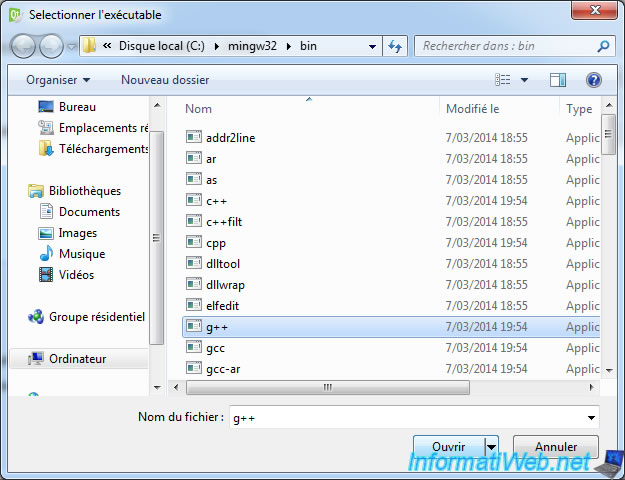Select the file name 'dlltool'
This screenshot has height=480, width=625.
223,264
